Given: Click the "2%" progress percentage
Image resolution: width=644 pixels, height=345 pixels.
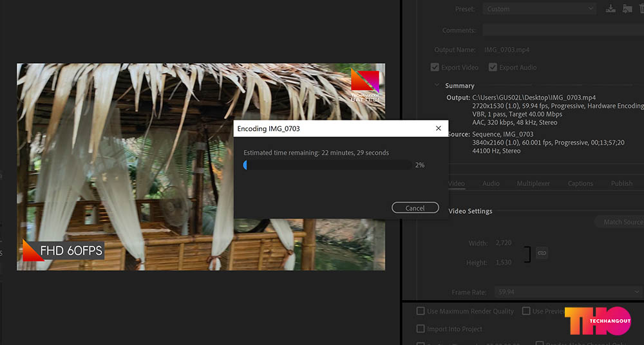Looking at the screenshot, I should coord(420,165).
